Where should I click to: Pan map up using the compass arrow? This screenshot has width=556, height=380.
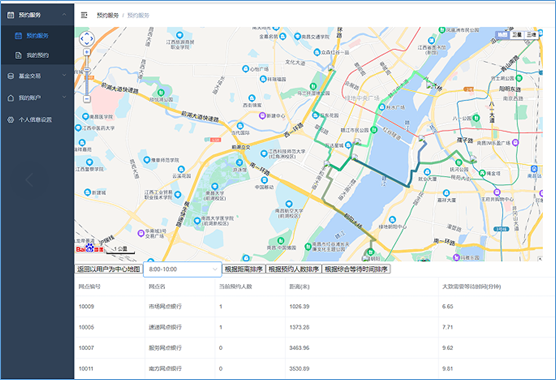pos(87,33)
